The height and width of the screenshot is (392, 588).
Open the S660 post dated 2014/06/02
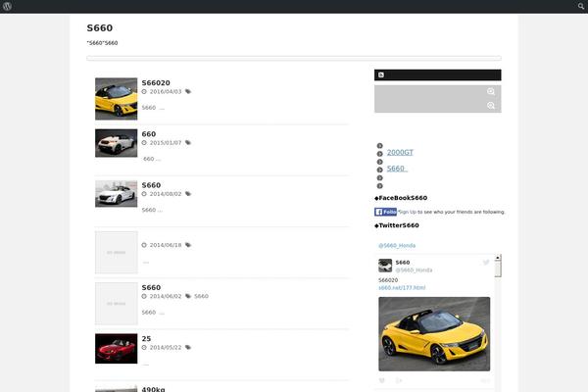(x=151, y=288)
